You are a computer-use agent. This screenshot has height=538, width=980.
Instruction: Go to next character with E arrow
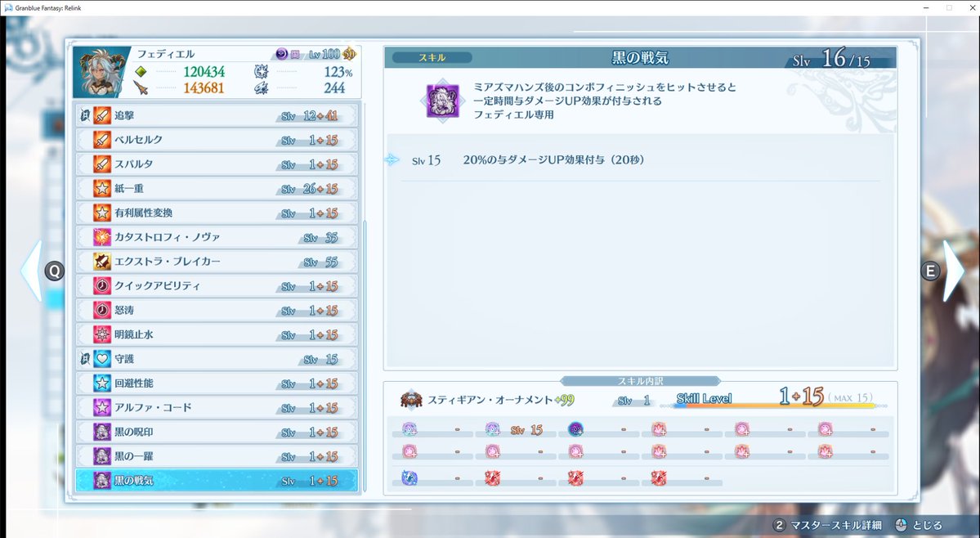[x=952, y=271]
